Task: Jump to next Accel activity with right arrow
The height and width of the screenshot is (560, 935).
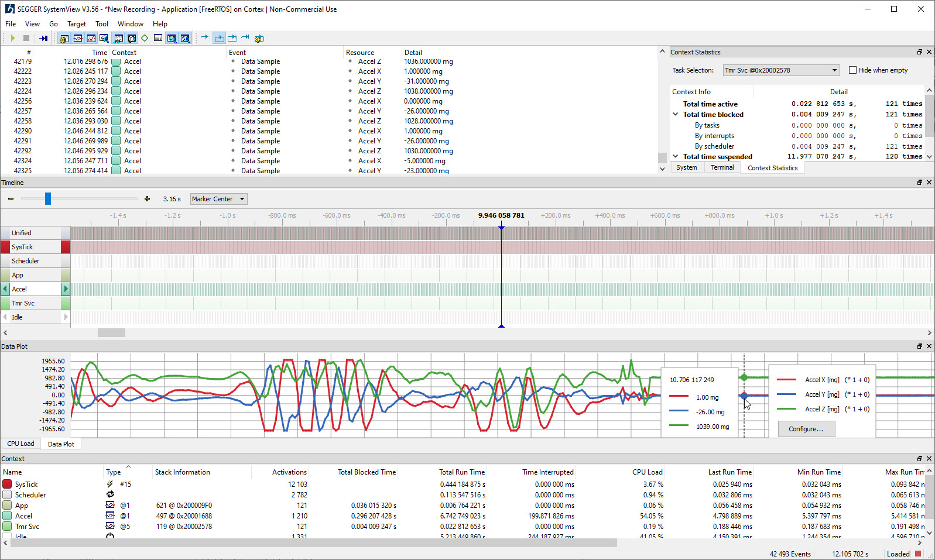Action: tap(66, 289)
